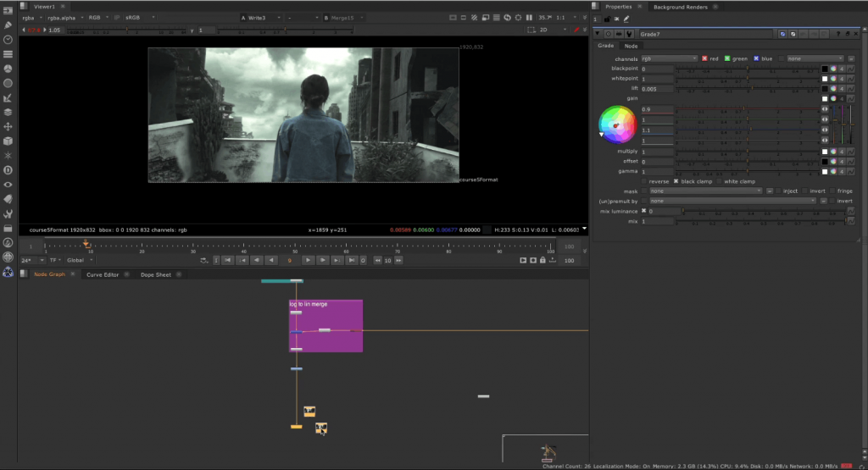Open the channels rgb dropdown
Viewport: 868px width, 470px height.
pyautogui.click(x=670, y=58)
